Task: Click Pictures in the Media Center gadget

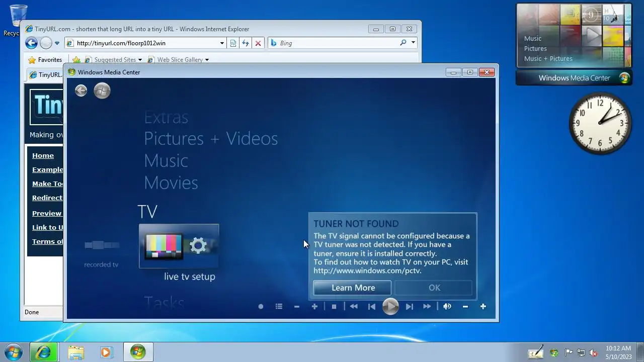Action: click(535, 48)
